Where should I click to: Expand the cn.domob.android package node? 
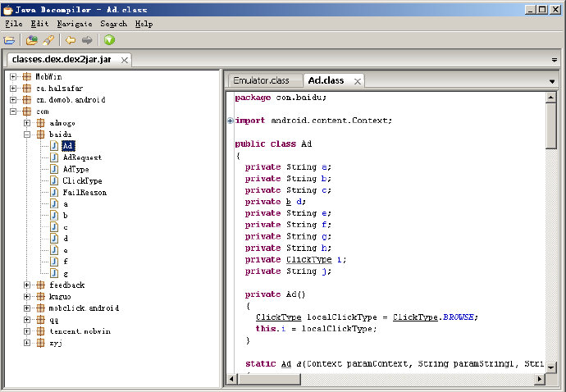tap(13, 99)
